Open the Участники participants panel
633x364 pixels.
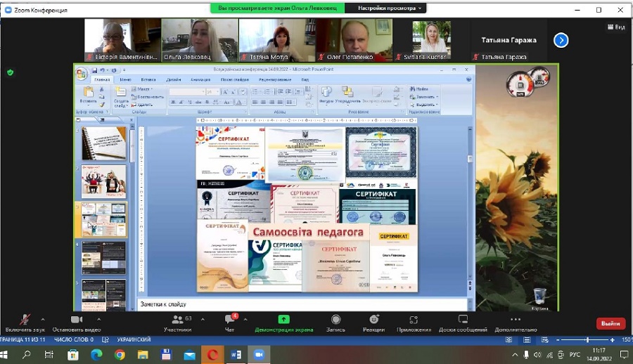(177, 320)
